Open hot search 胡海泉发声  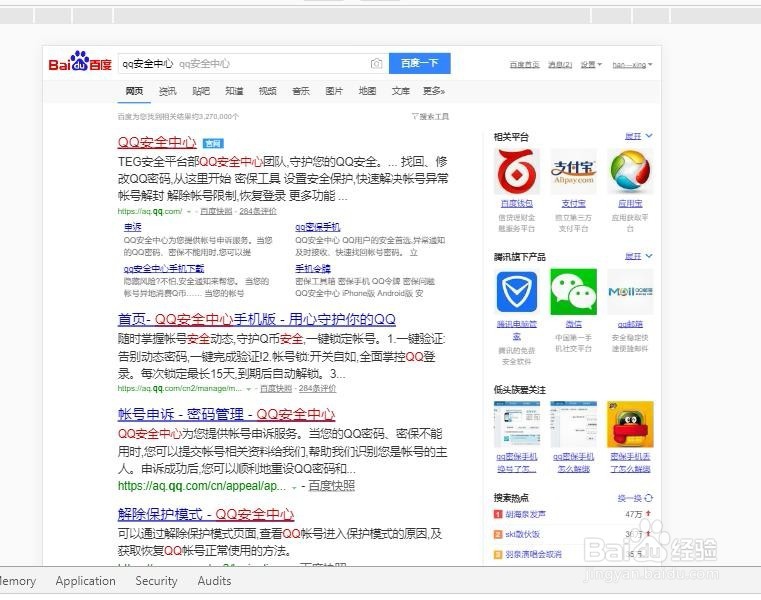tap(525, 514)
